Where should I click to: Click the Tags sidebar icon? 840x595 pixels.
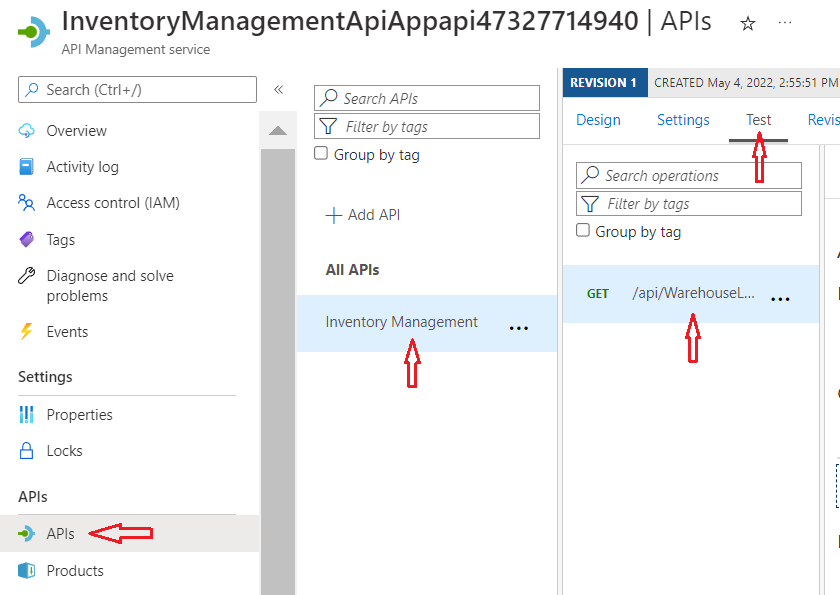coord(24,239)
